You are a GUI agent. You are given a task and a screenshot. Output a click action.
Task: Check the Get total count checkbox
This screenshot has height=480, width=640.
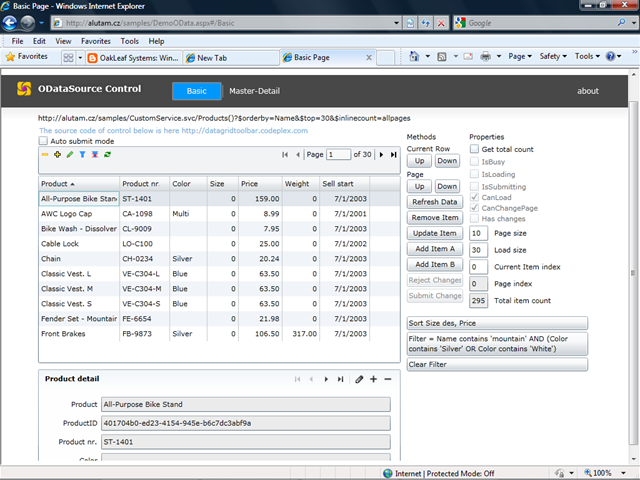point(474,149)
